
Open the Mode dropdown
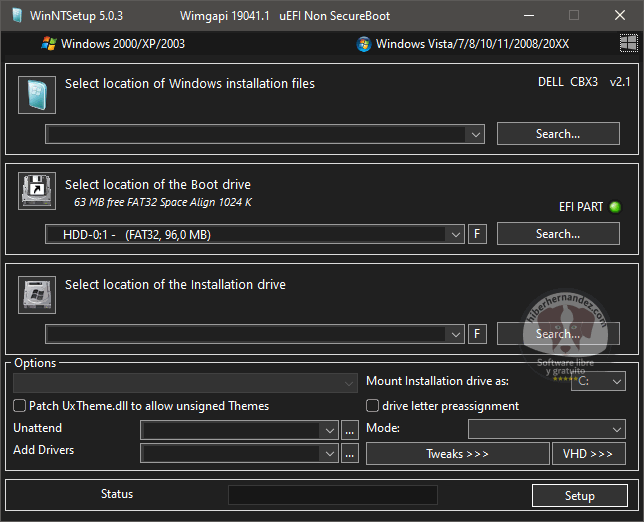[547, 429]
